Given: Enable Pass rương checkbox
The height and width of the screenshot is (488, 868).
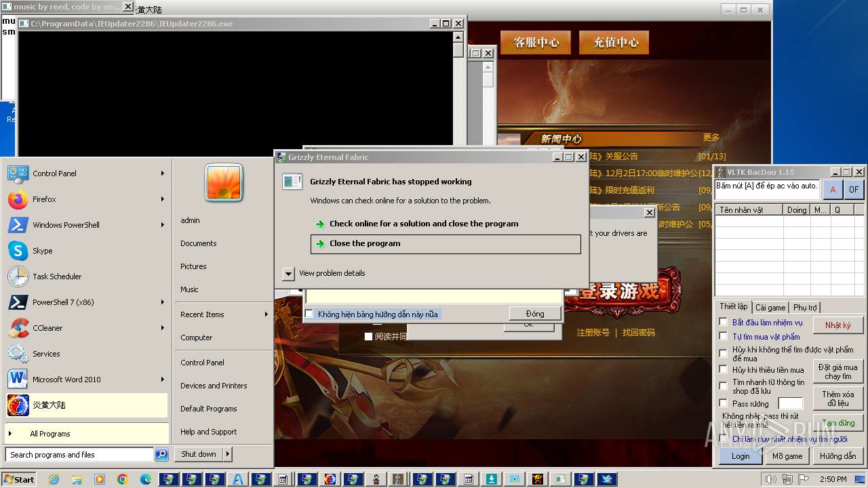Looking at the screenshot, I should 724,403.
